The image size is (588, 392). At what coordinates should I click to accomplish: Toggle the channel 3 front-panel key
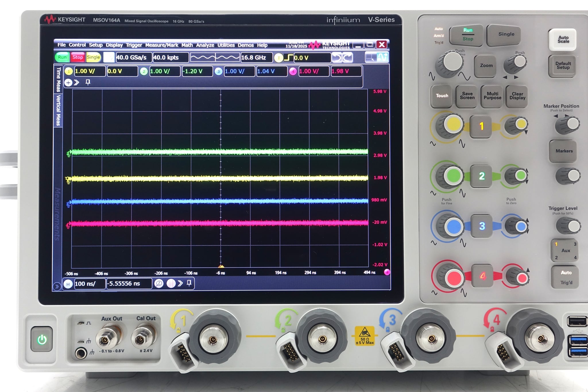coord(482,226)
